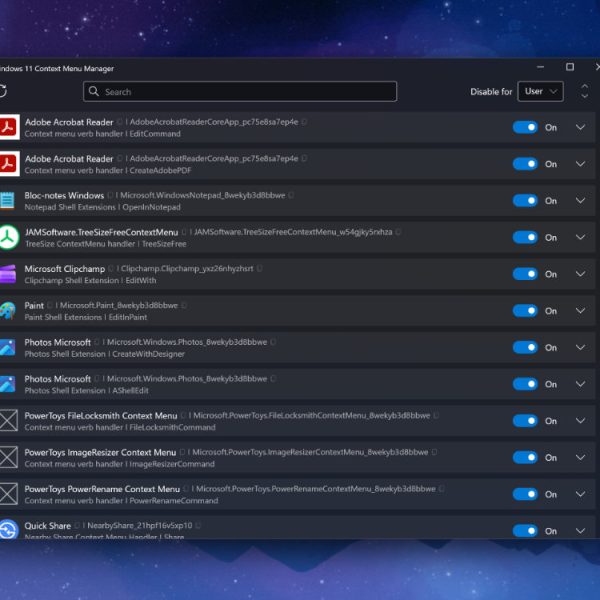Turn off Adobe Acrobat Reader EditCommand toggle

pyautogui.click(x=525, y=127)
